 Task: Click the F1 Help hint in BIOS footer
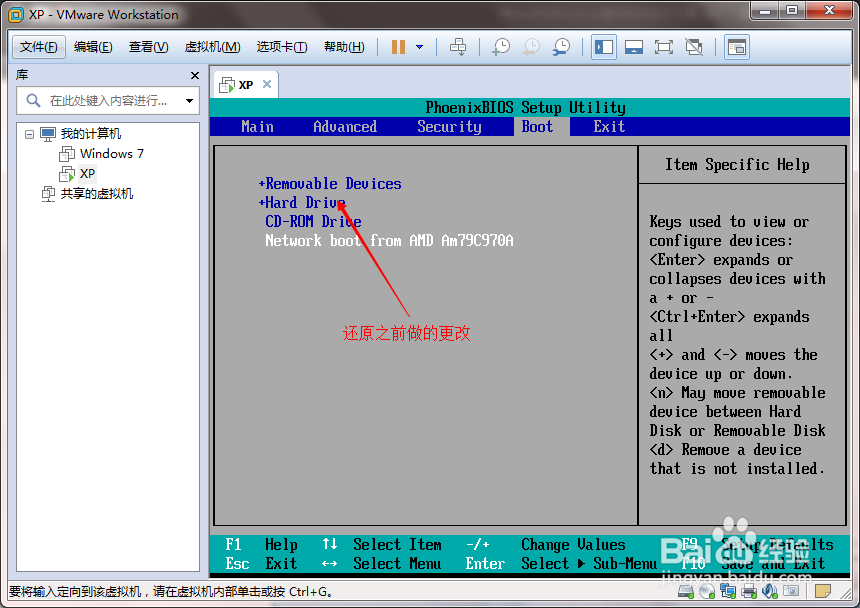262,544
